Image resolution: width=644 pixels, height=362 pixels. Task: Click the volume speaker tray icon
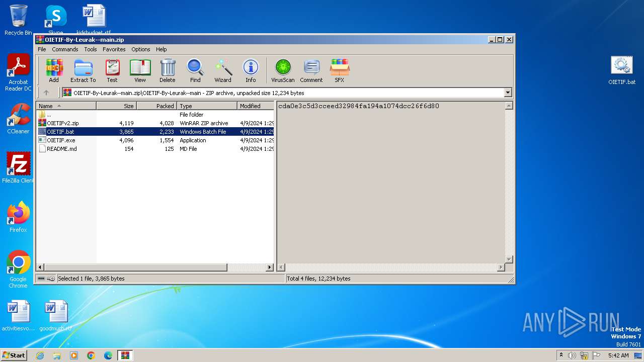(572, 355)
